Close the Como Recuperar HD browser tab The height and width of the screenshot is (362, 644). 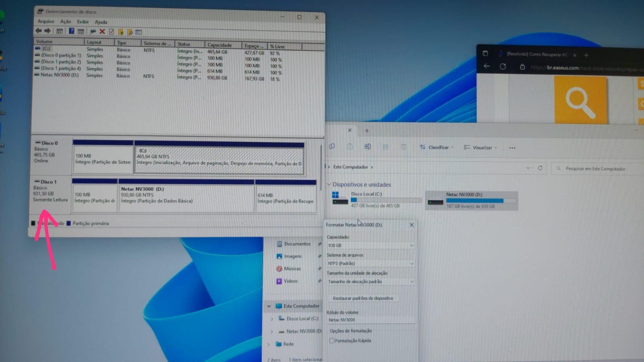click(x=575, y=55)
